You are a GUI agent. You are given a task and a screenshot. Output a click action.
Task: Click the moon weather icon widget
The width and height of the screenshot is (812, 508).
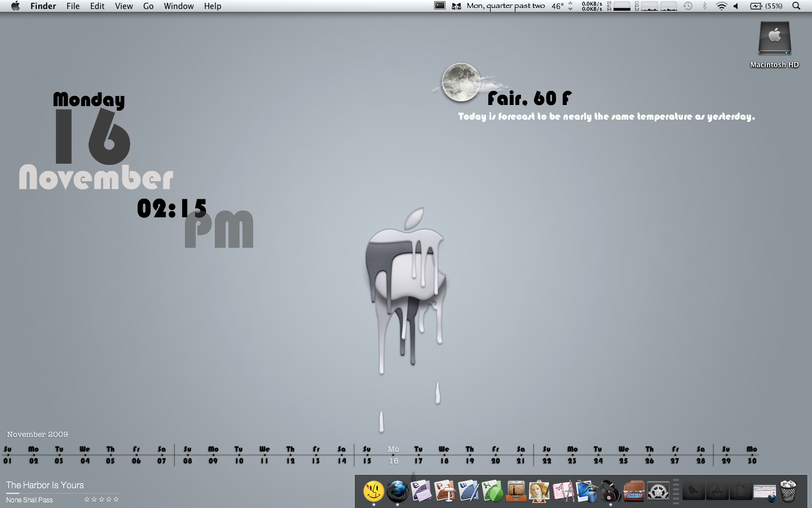[461, 82]
